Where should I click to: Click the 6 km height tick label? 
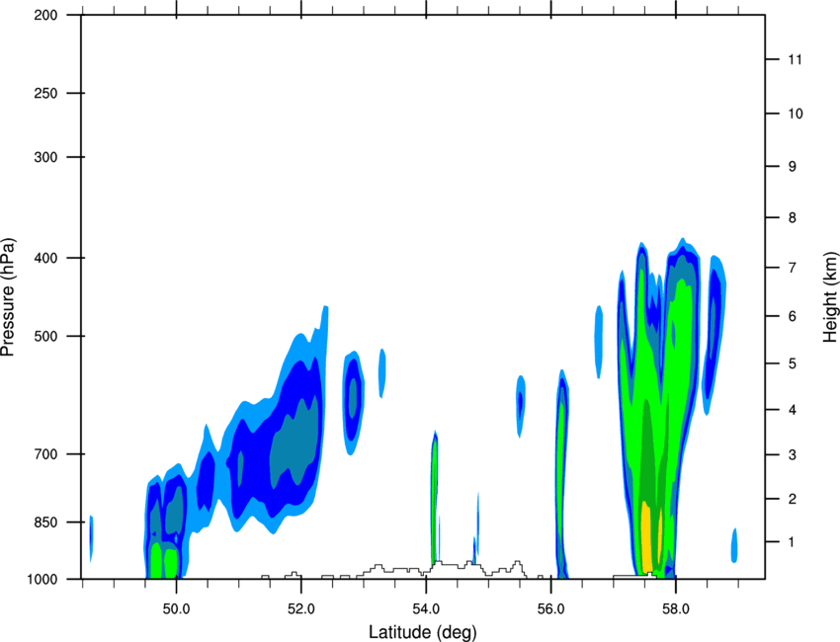pos(793,316)
